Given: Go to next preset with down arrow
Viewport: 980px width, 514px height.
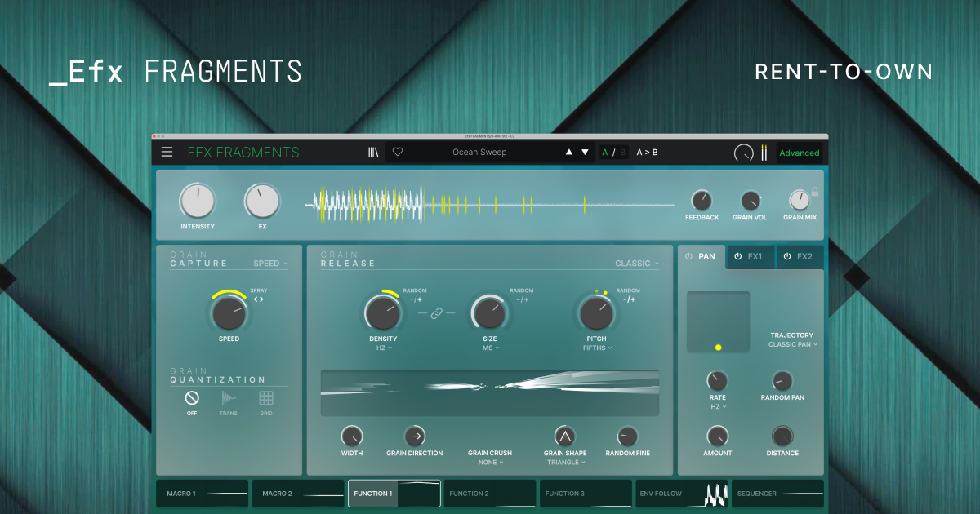Looking at the screenshot, I should tap(585, 153).
